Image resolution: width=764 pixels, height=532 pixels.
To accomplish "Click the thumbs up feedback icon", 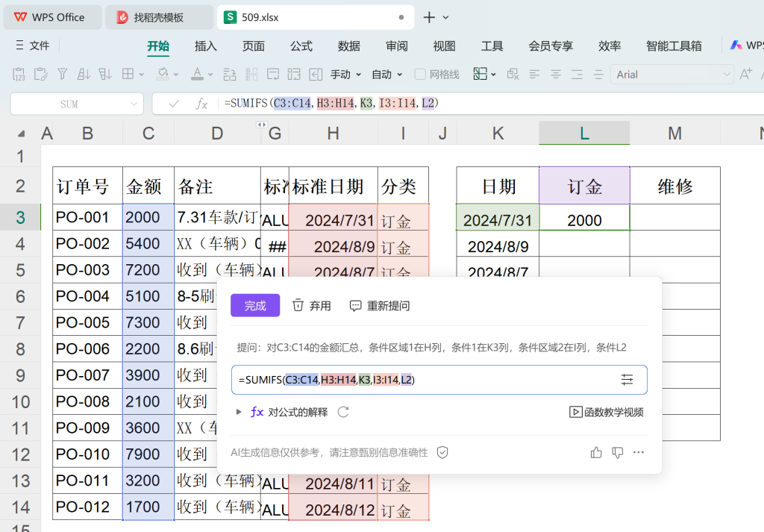I will (596, 453).
